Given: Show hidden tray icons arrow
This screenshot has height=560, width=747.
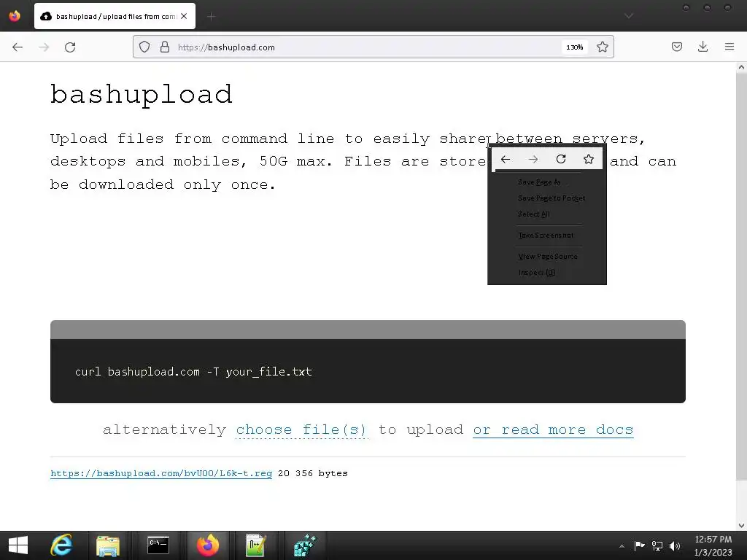Looking at the screenshot, I should 622,545.
